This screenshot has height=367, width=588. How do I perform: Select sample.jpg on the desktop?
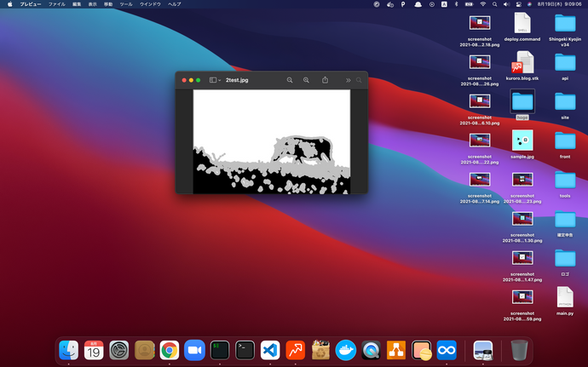tap(522, 144)
